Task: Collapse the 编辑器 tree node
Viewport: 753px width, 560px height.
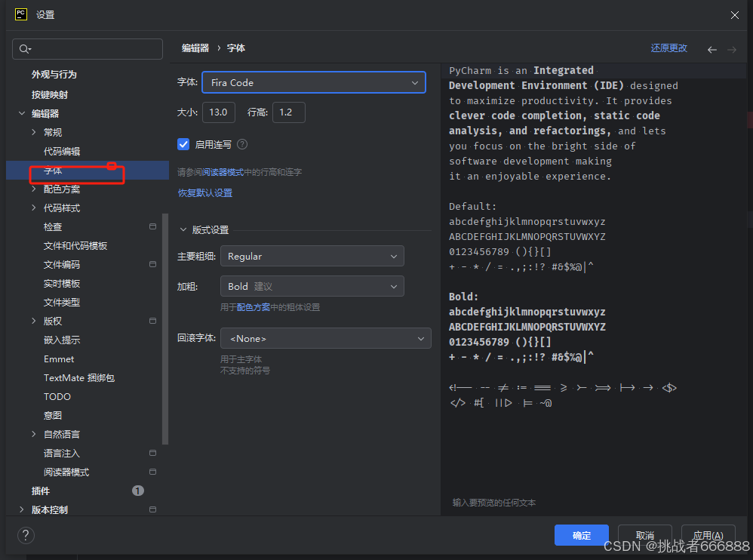Action: (22, 113)
